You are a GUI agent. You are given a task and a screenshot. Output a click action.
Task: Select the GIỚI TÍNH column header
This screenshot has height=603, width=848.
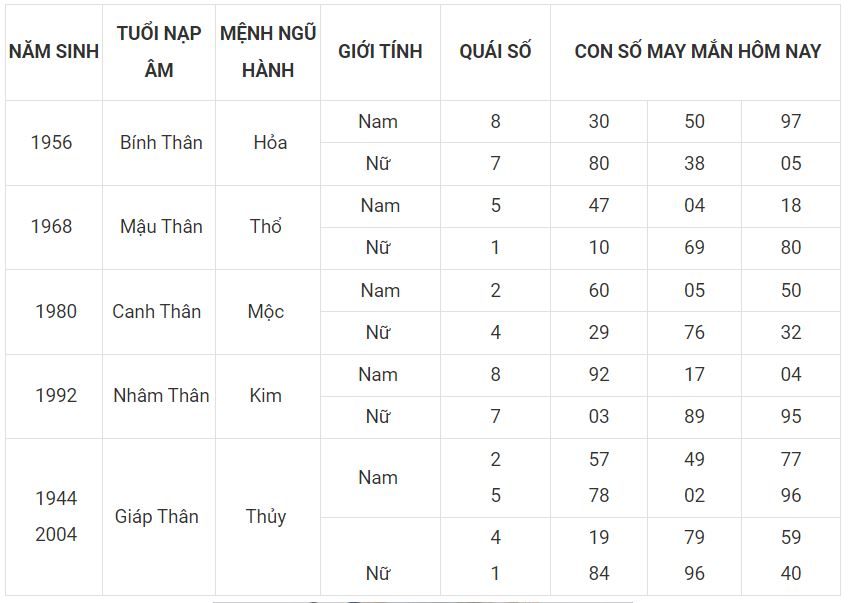(380, 52)
